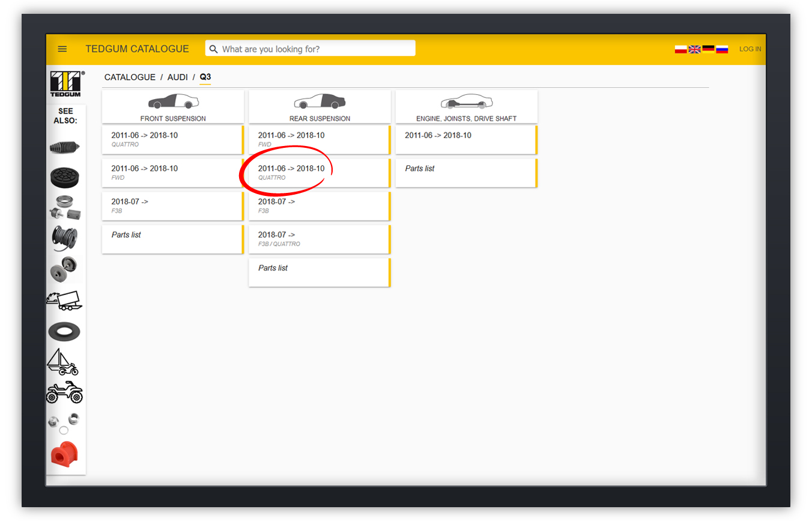Click LOG IN
The height and width of the screenshot is (521, 812).
click(x=750, y=49)
